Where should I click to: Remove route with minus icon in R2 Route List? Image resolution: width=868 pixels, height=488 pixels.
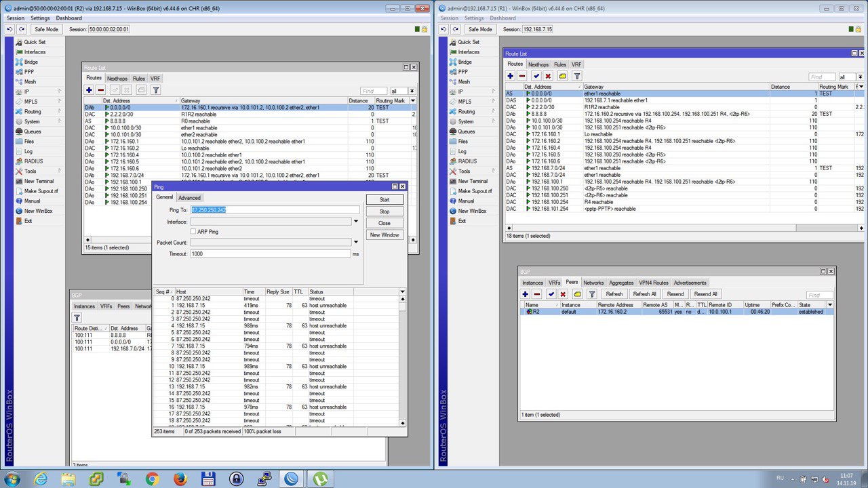point(101,90)
